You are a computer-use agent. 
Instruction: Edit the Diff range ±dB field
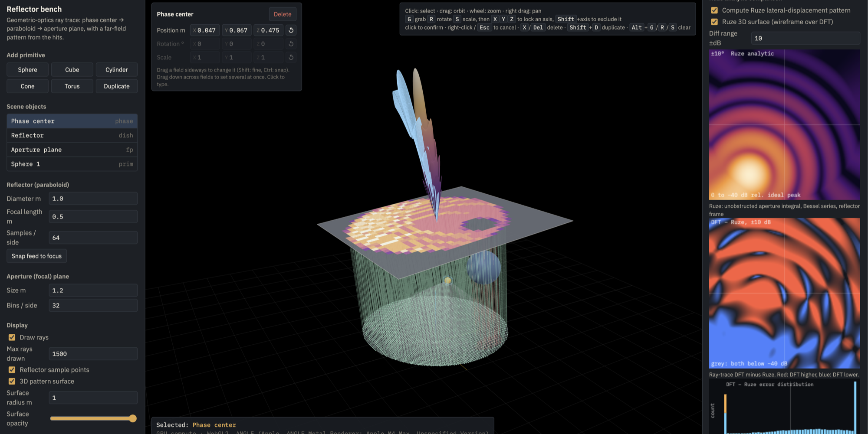pos(806,38)
